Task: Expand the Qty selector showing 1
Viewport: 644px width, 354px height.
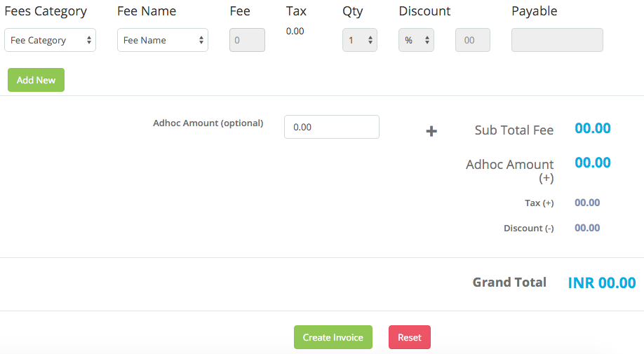Action: coord(360,40)
